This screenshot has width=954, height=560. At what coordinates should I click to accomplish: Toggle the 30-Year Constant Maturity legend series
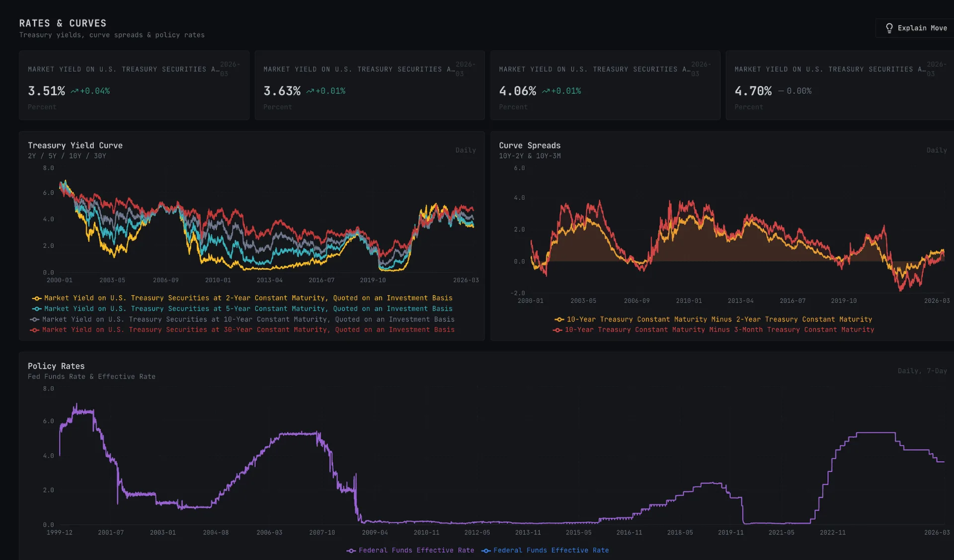click(x=242, y=330)
